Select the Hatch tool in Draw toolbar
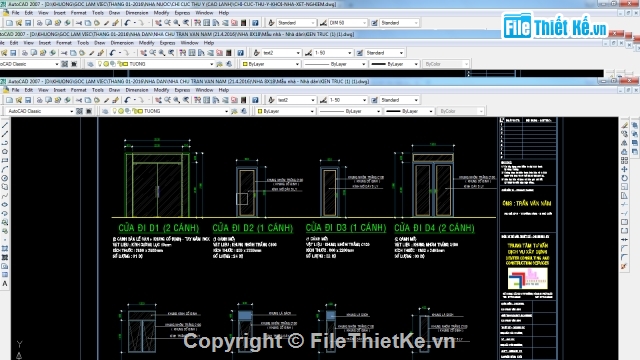 (5, 249)
